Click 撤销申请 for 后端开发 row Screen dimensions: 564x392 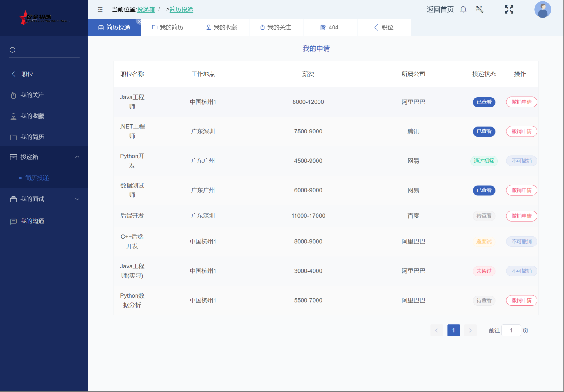coord(521,216)
